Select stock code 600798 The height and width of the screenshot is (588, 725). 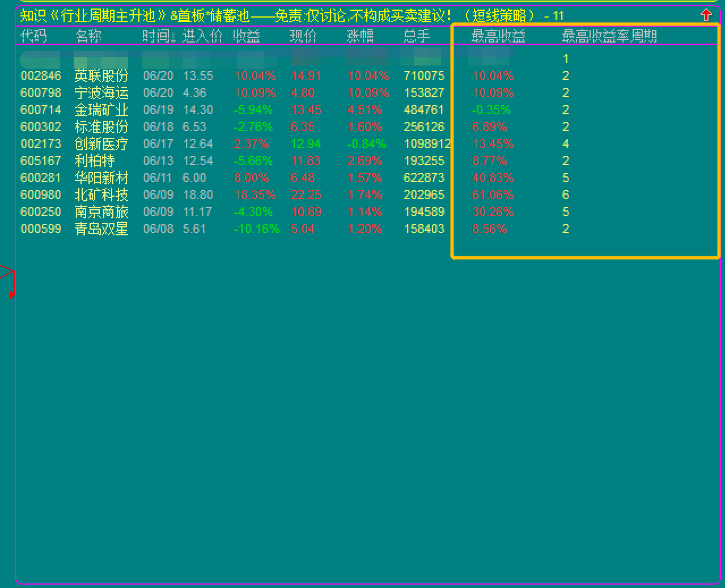pyautogui.click(x=41, y=93)
